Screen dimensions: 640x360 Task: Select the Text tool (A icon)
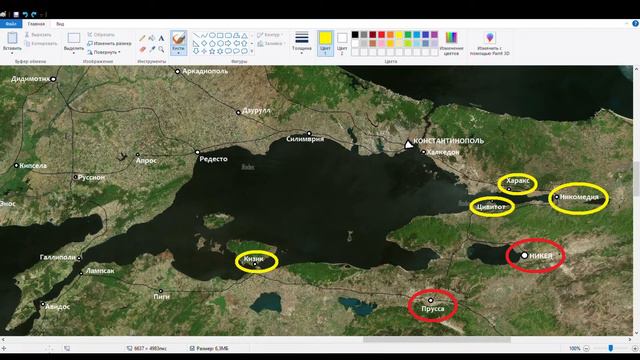click(x=161, y=38)
